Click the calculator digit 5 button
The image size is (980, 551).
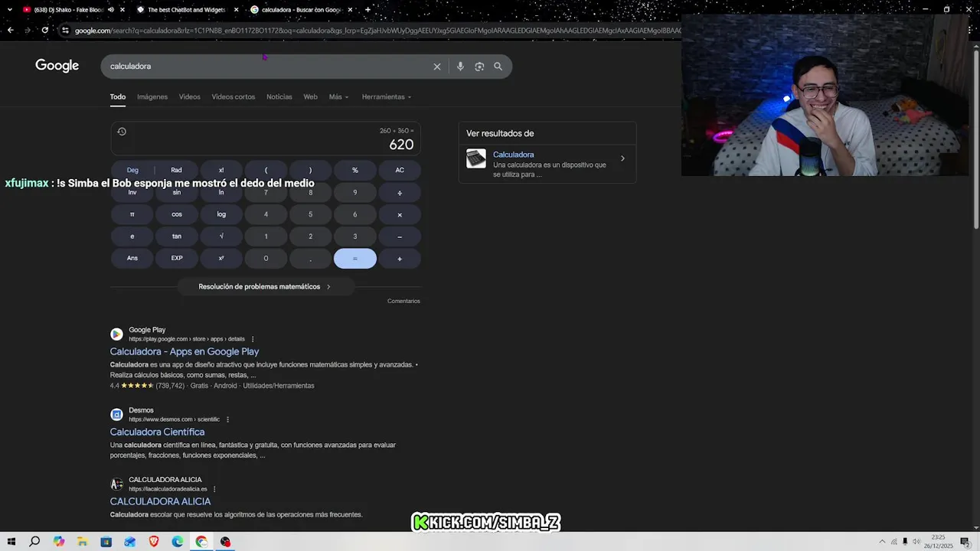[x=310, y=214]
